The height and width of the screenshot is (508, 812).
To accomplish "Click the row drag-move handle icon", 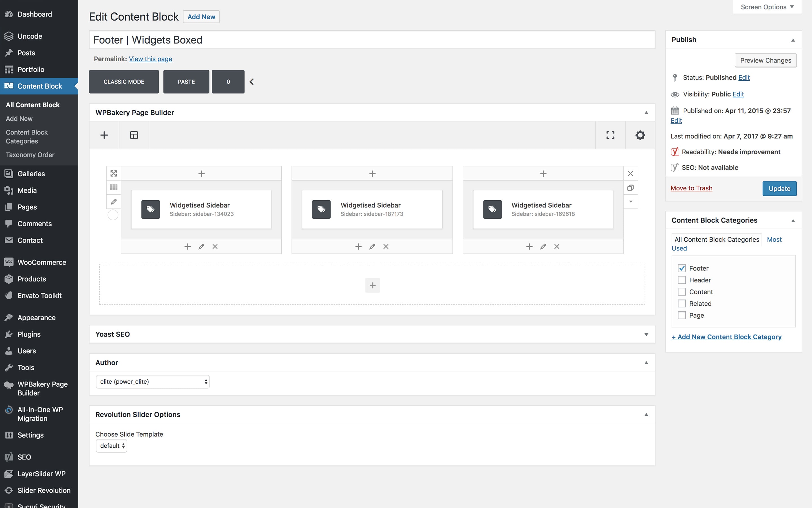I will click(x=114, y=173).
